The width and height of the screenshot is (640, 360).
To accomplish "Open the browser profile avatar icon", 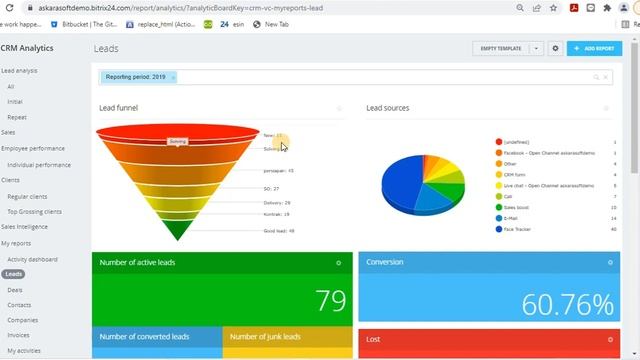I will 624,8.
